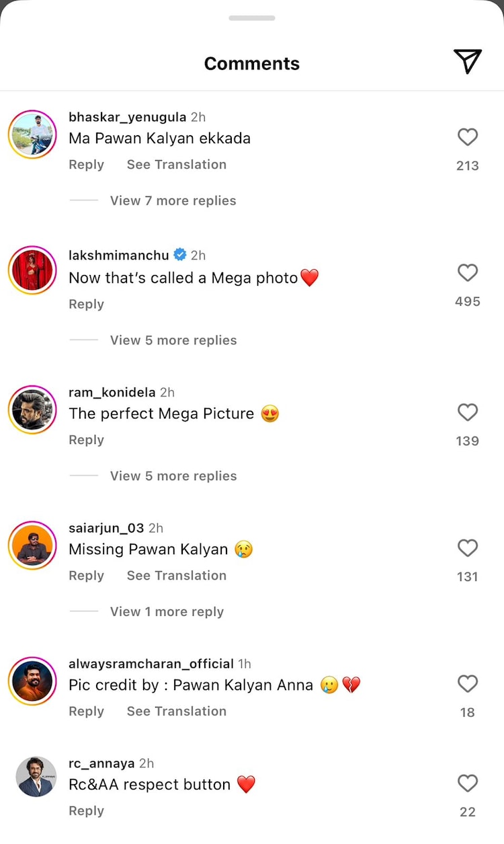
Task: Expand View 1 more reply under saiarjun_03
Action: point(167,611)
